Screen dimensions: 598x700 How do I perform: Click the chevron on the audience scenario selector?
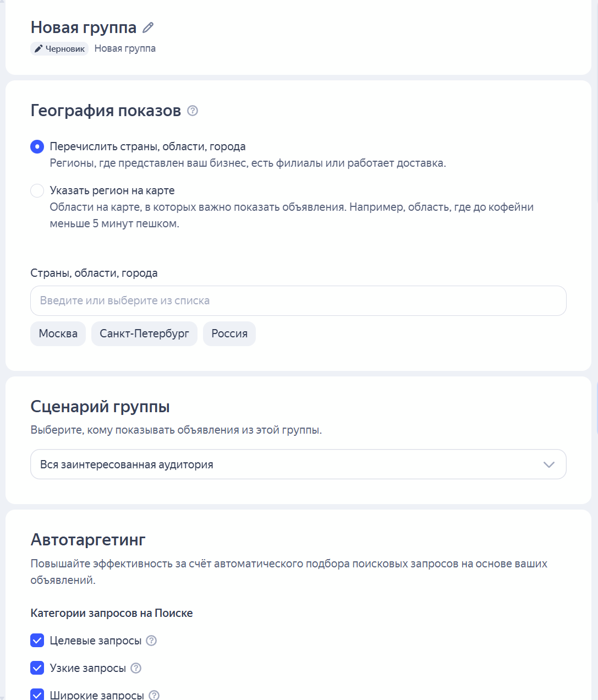(548, 464)
